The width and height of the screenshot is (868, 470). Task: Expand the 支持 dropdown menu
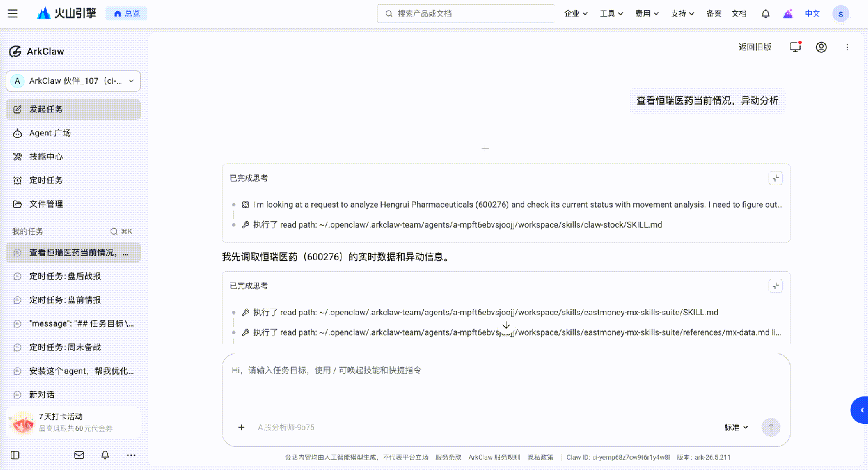click(x=682, y=13)
